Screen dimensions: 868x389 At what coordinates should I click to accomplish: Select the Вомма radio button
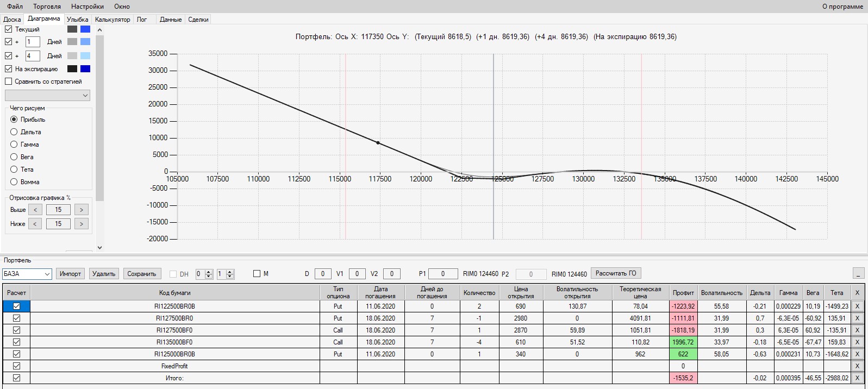click(x=14, y=182)
